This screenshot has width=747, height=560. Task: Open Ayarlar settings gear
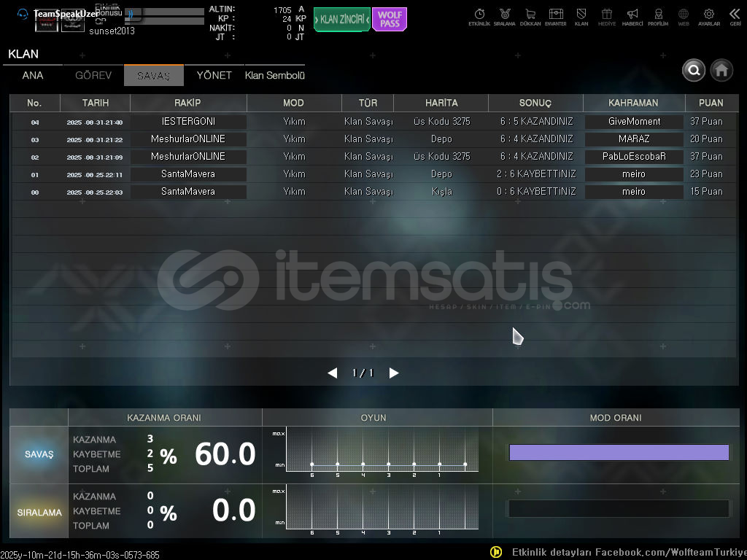[708, 15]
